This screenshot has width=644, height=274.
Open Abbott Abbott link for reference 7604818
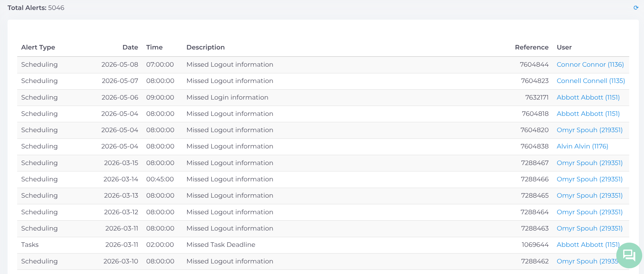[x=588, y=114]
